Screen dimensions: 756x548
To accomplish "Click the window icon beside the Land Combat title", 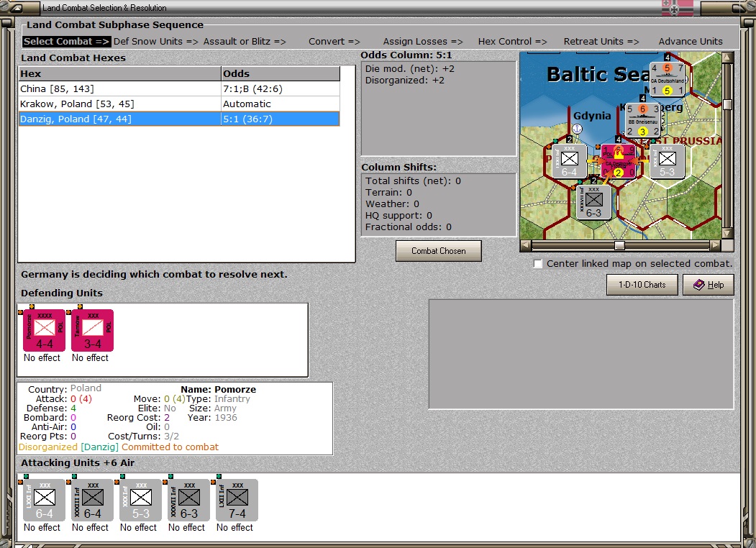I will 15,8.
